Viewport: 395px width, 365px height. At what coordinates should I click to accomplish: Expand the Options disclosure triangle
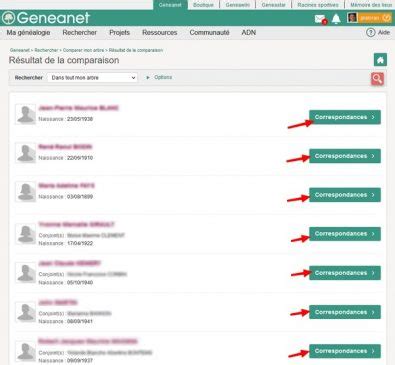(x=148, y=77)
